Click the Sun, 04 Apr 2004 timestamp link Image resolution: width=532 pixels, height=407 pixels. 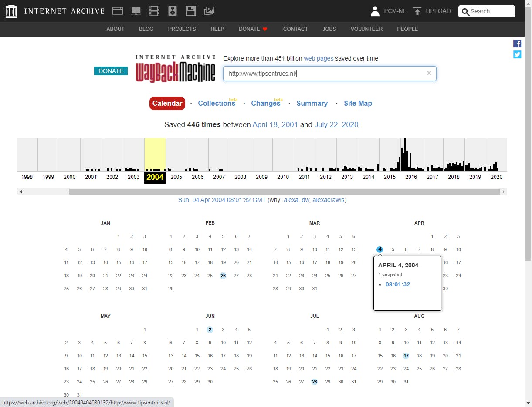tap(222, 200)
